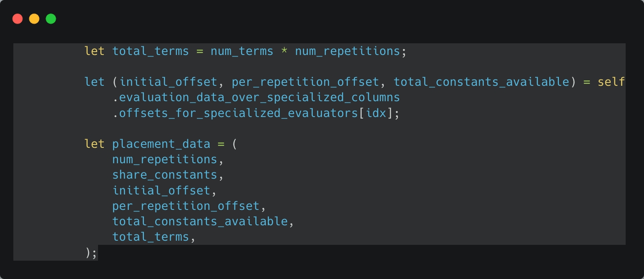The height and width of the screenshot is (279, 644).
Task: Click the self keyword at line end
Action: [x=611, y=82]
